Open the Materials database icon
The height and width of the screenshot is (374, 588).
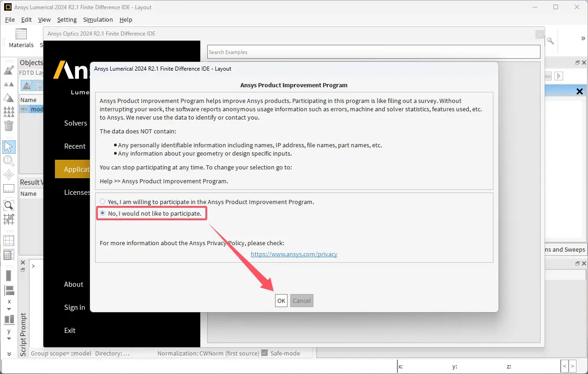(x=21, y=38)
